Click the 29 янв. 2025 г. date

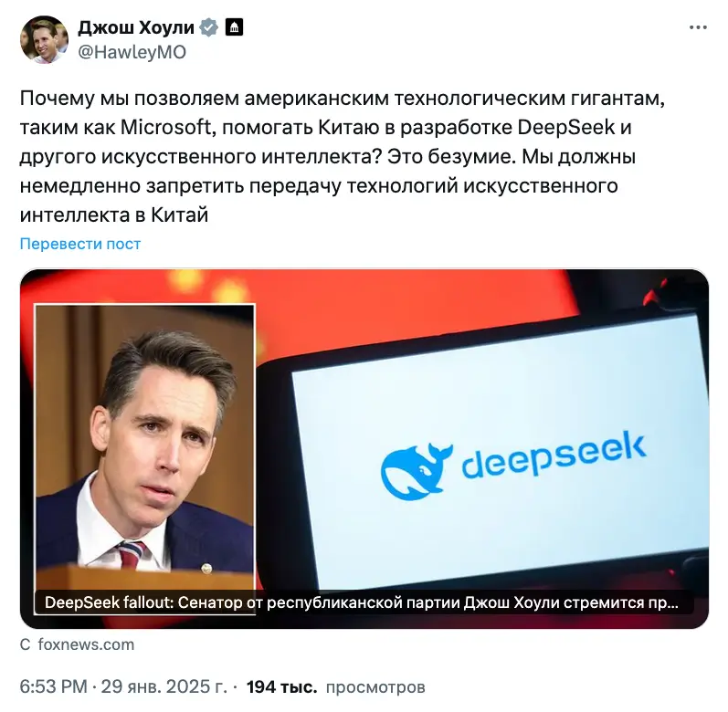(164, 686)
